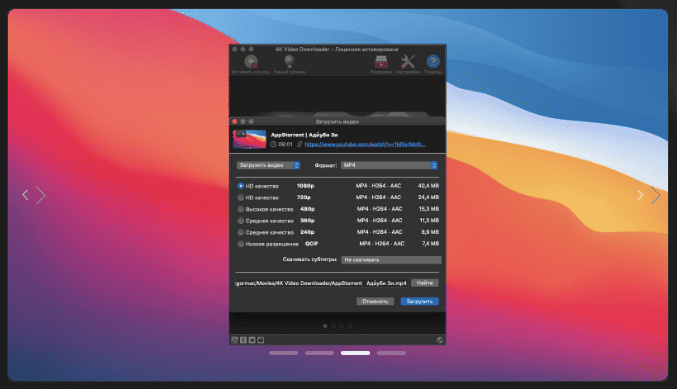Open the 'Загрузить видео' action dropdown

coord(268,165)
